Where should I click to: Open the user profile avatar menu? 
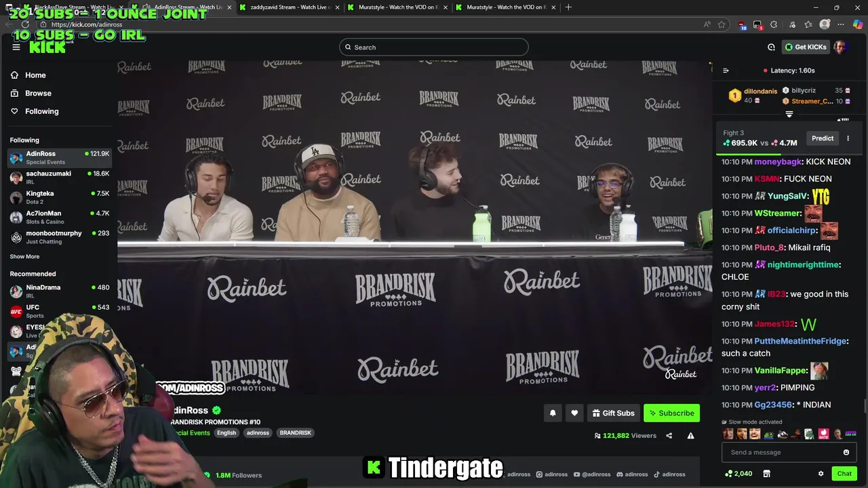(x=840, y=47)
